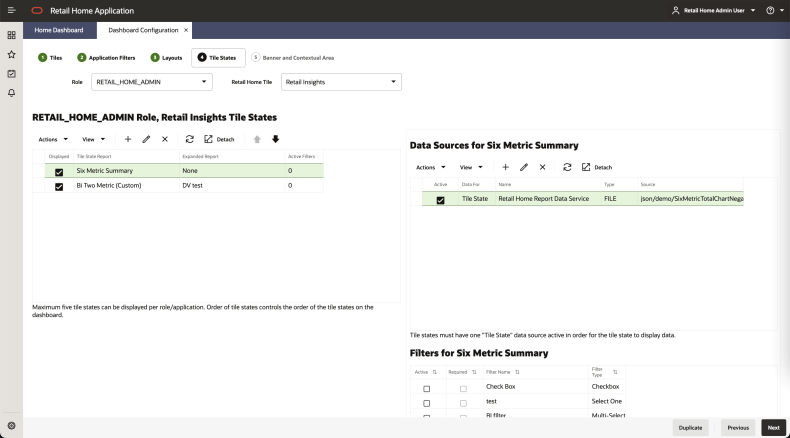This screenshot has height=438, width=790.
Task: Open the Retail Home Tile dropdown
Action: click(x=341, y=82)
